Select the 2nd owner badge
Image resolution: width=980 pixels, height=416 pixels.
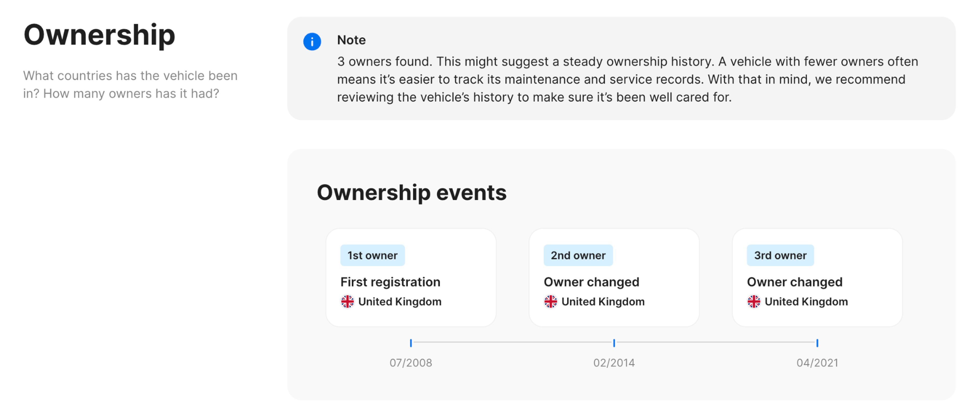(x=578, y=255)
